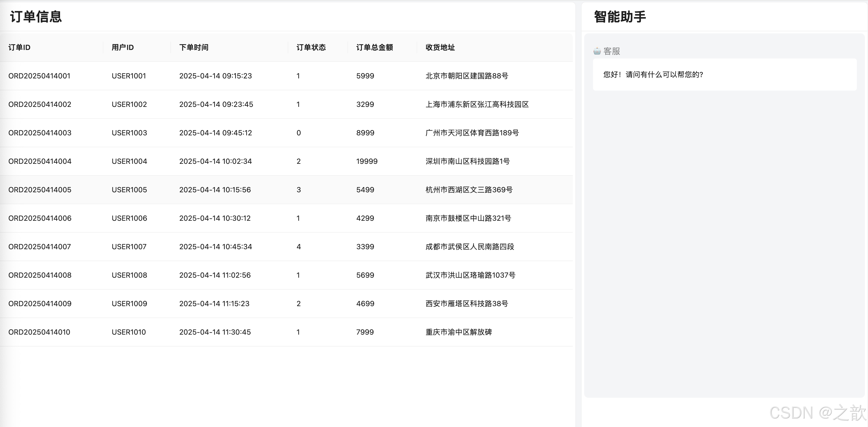Screen dimensions: 868x427
Task: Click the 订单状态 column header
Action: 311,47
